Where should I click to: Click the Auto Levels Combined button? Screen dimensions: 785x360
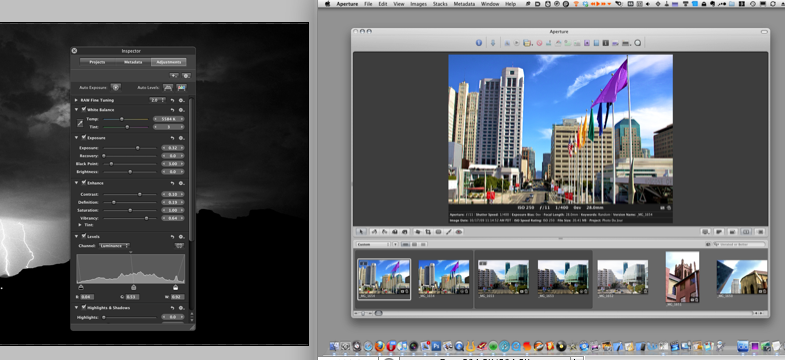coord(168,88)
